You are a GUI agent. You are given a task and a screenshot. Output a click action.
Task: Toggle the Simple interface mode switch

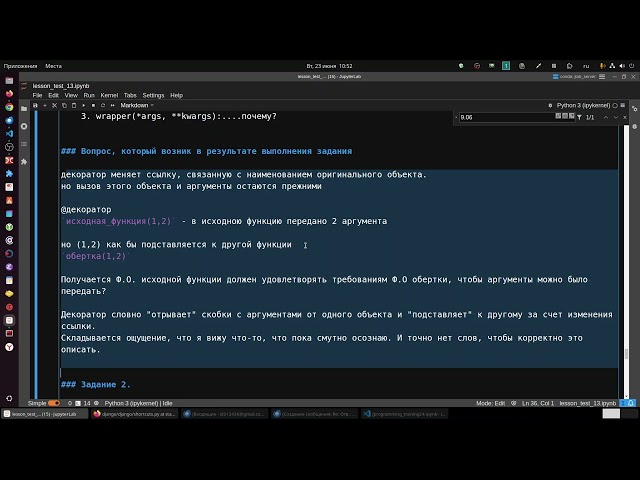tap(54, 403)
